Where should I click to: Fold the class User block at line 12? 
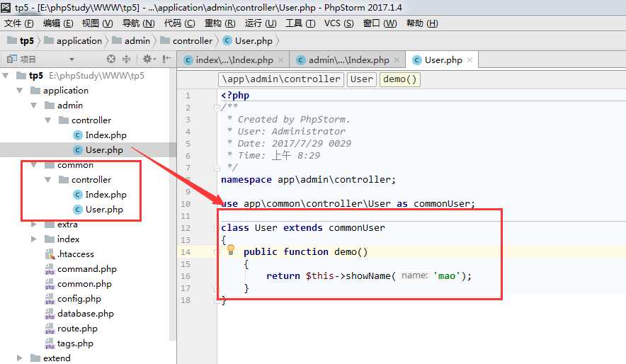coord(217,228)
